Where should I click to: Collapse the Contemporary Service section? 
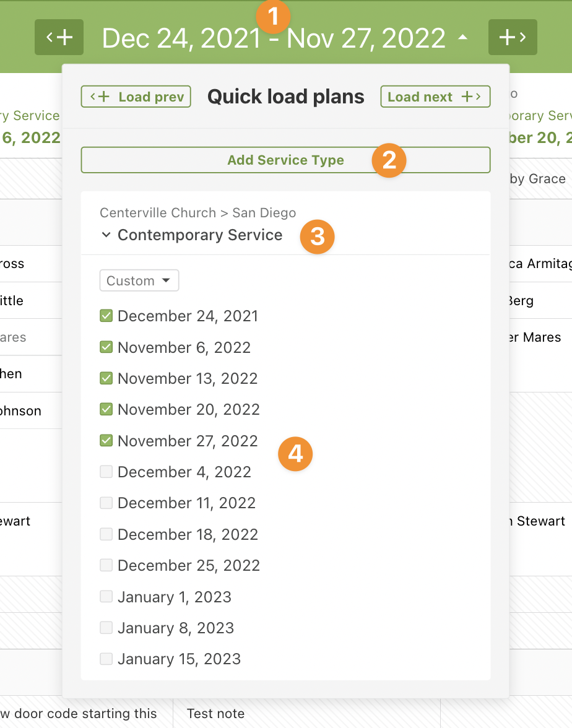point(106,235)
